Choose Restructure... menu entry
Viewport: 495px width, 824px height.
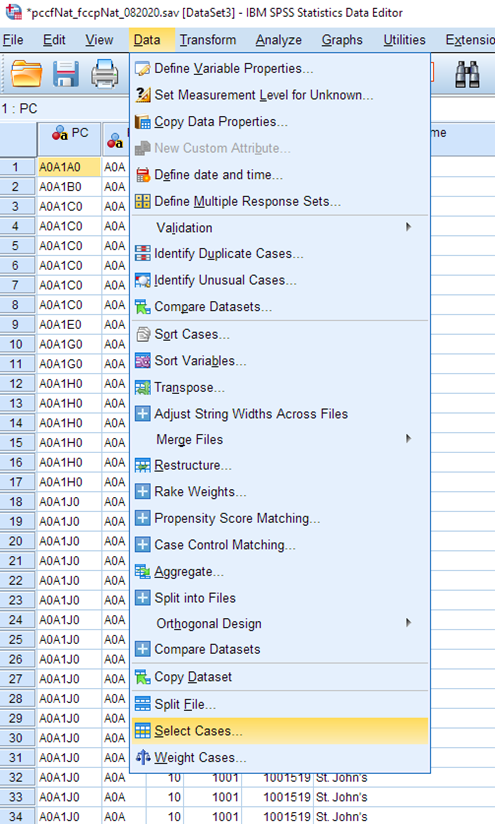pyautogui.click(x=280, y=466)
